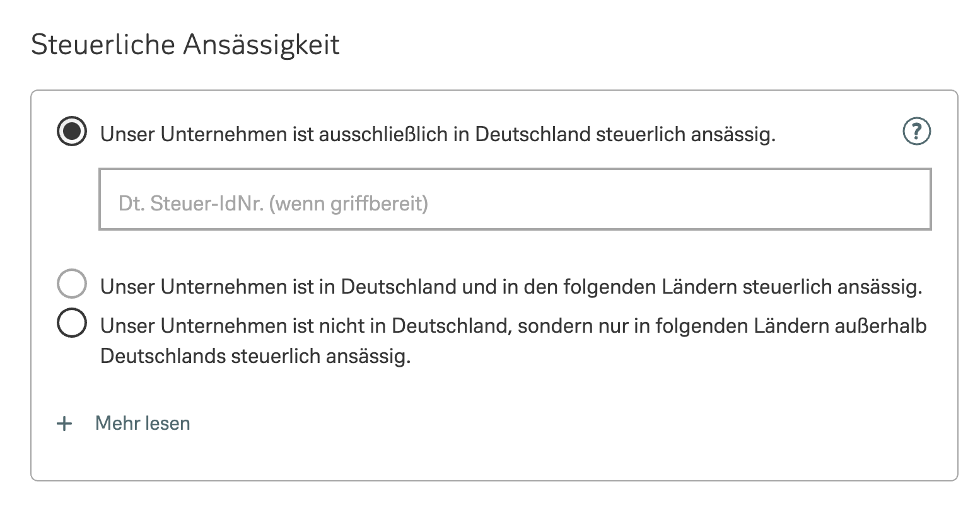The image size is (980, 518).
Task: Pick the third radio circle with dark outline
Action: (72, 323)
